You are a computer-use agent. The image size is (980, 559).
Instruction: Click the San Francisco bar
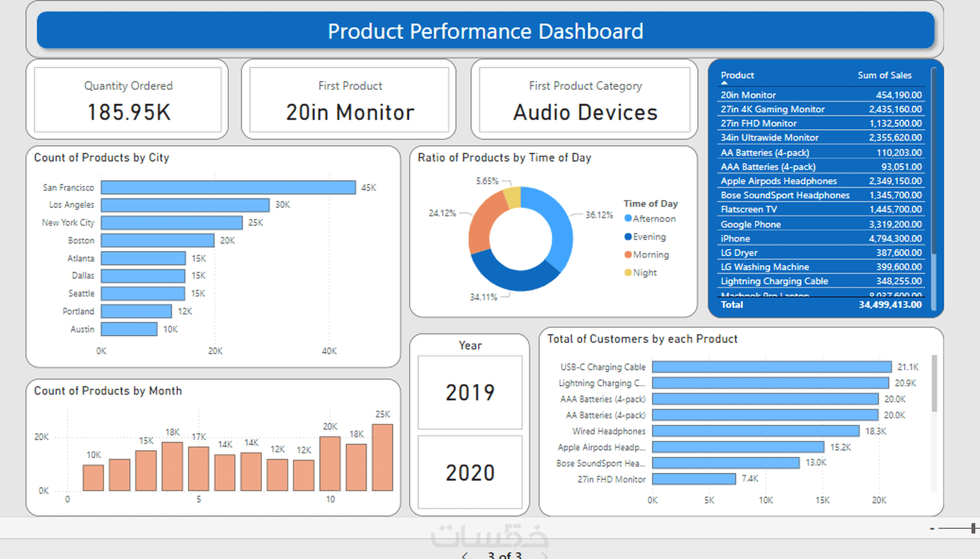[228, 187]
